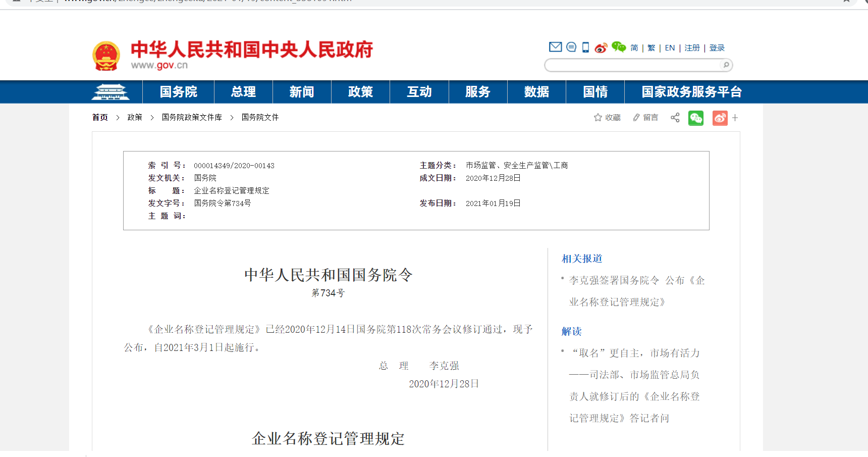The height and width of the screenshot is (457, 868).
Task: Switch language to EN
Action: point(670,48)
